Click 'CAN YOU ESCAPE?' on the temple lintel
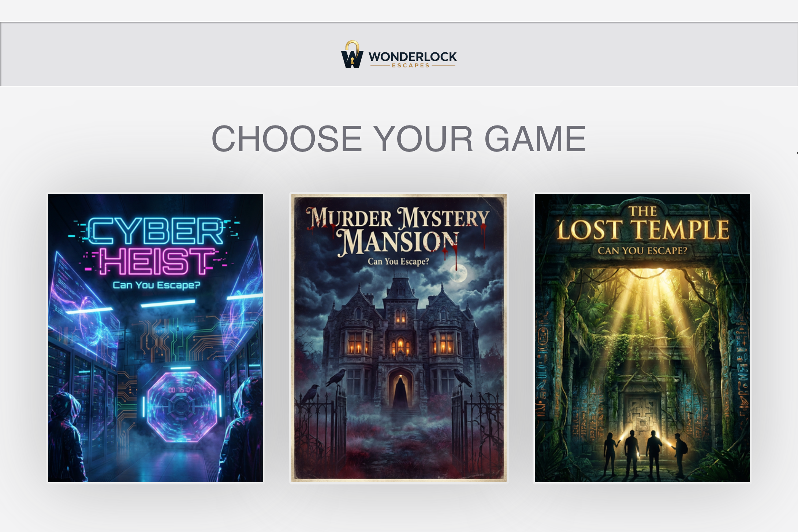Screen dimensions: 798x532 [642, 251]
